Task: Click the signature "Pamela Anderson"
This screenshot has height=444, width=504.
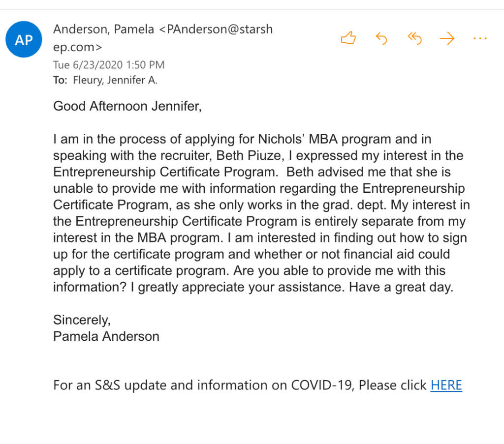Action: click(x=106, y=337)
